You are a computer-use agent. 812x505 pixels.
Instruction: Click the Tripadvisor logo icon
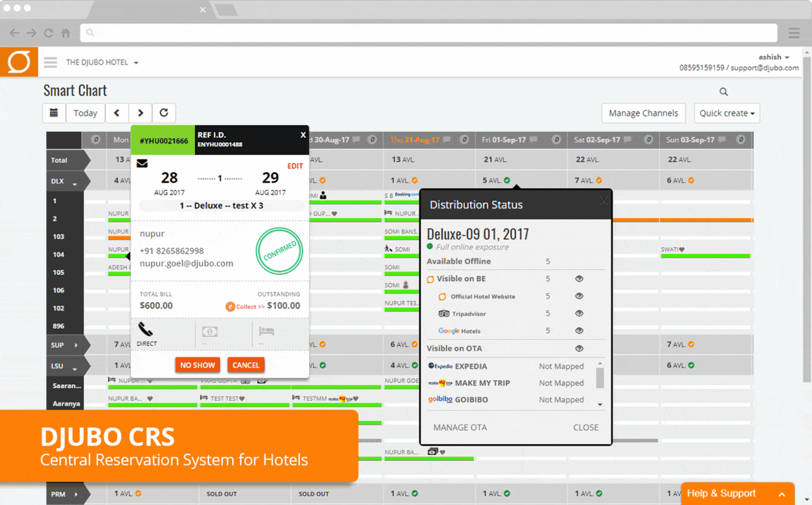[444, 314]
